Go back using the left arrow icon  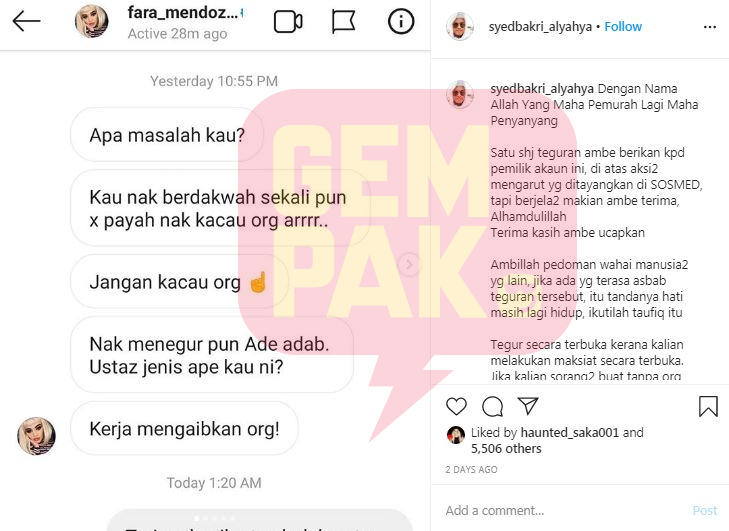(26, 21)
